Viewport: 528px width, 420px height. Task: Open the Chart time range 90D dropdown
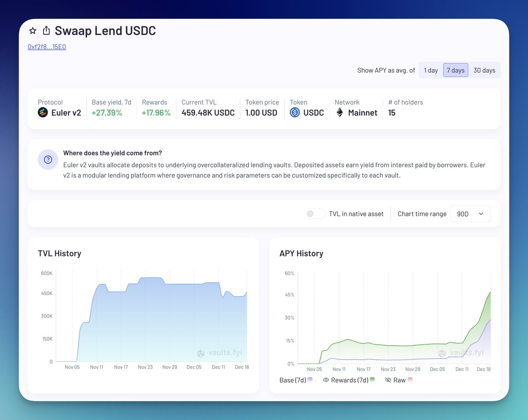(x=470, y=214)
